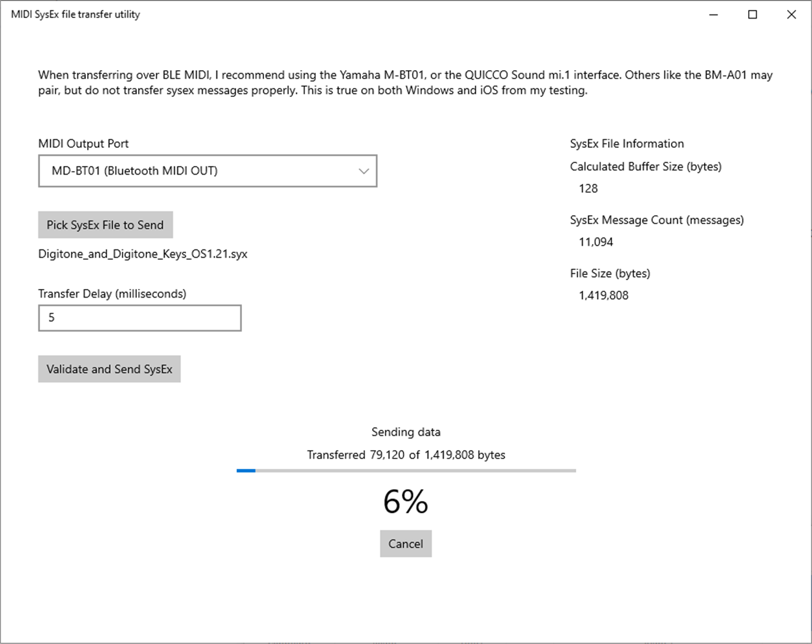Click the Calculated Buffer Size value 128
Screen dimensions: 812x644
pyautogui.click(x=588, y=188)
